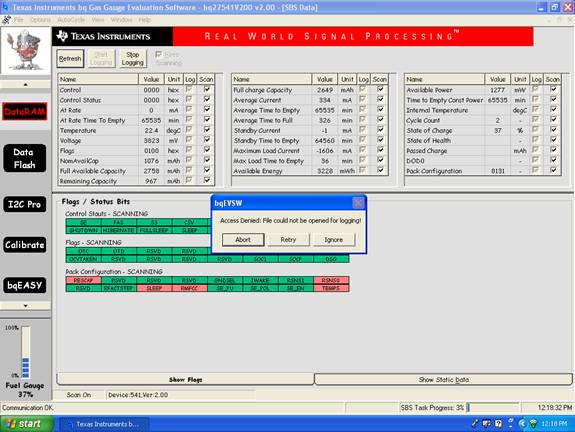This screenshot has height=432, width=575.
Task: Open the AutoCycle menu
Action: coord(71,20)
